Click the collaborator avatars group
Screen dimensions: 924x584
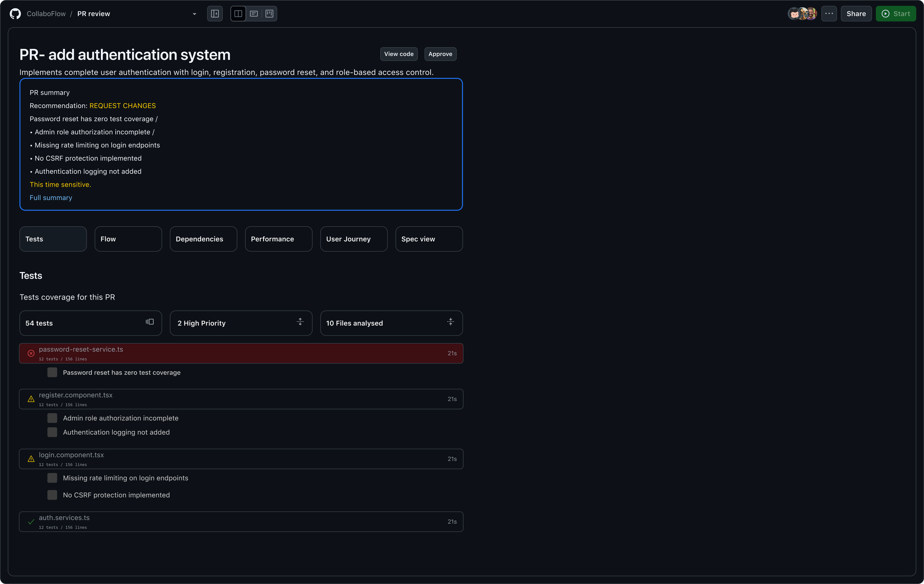point(802,14)
